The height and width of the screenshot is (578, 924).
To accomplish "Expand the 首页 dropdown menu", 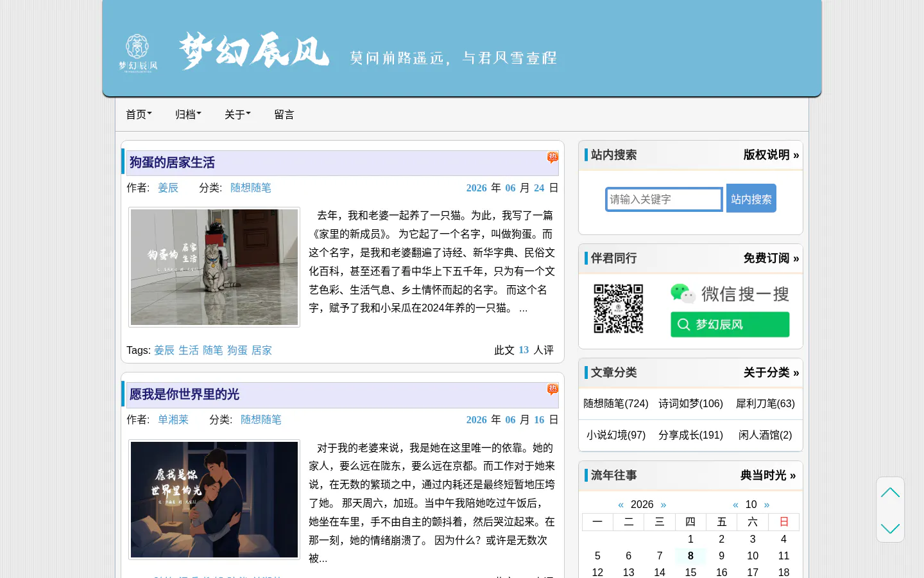I will (x=139, y=114).
